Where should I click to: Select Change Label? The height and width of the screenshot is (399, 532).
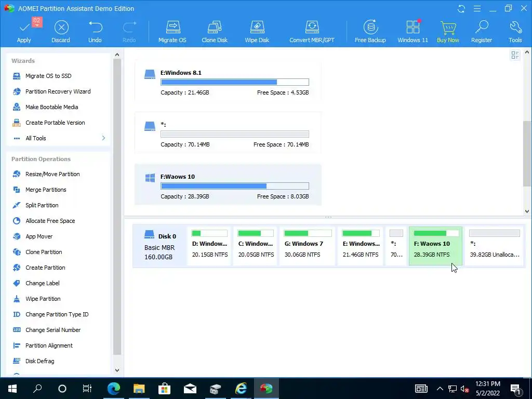tap(43, 283)
